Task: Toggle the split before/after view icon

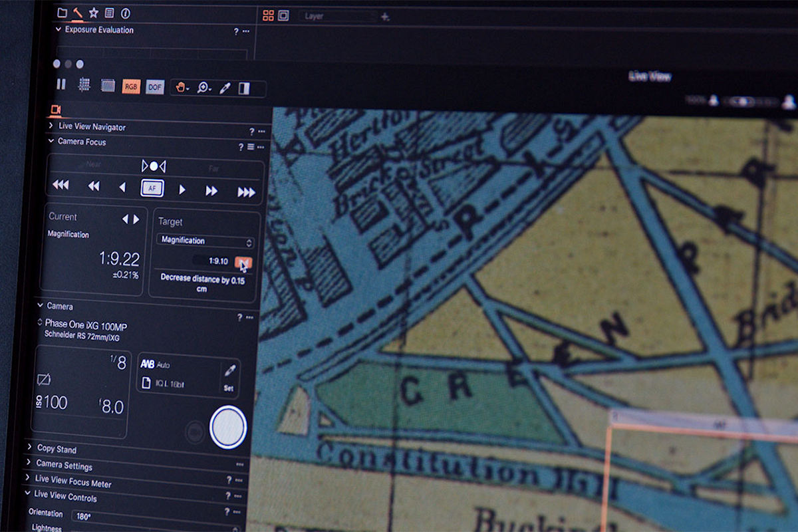Action: pos(244,88)
